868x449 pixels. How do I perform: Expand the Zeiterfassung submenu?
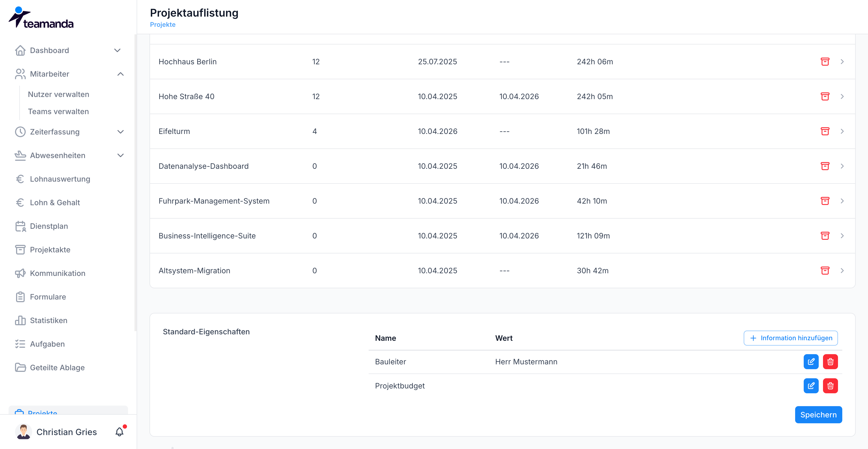pos(120,132)
